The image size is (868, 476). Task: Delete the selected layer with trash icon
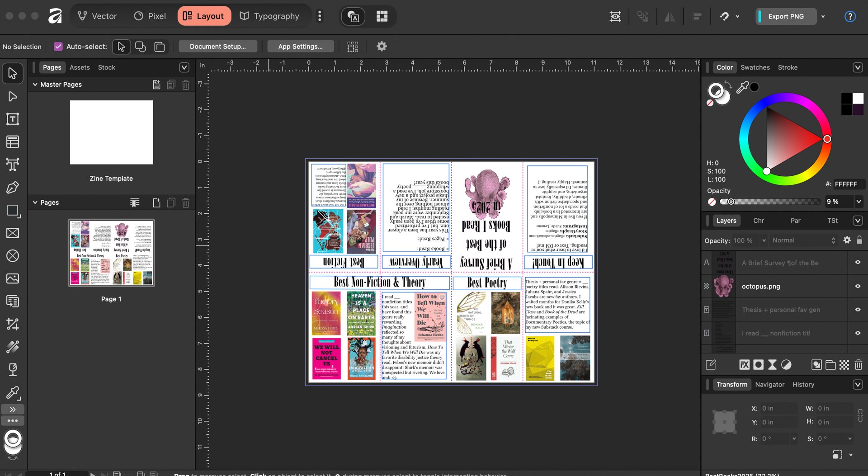(858, 365)
